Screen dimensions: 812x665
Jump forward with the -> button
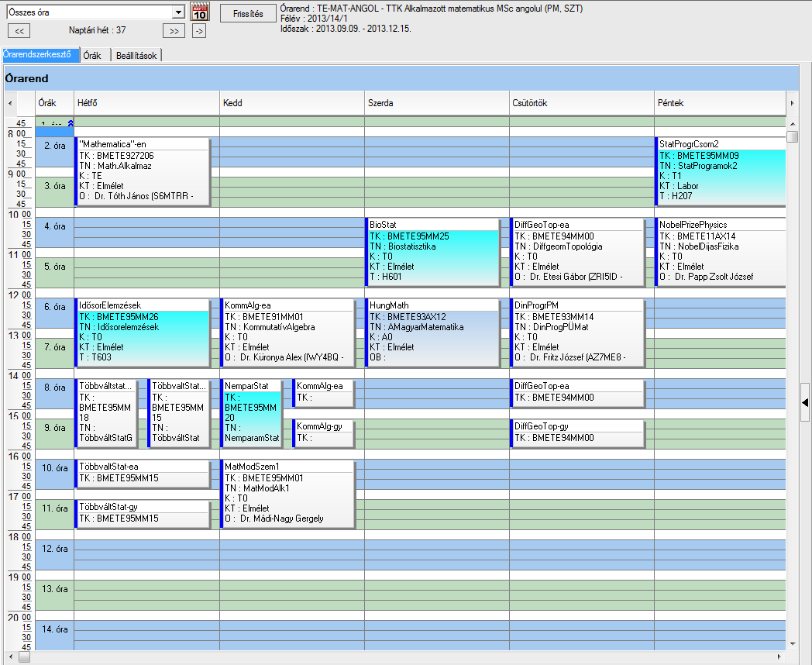click(199, 31)
